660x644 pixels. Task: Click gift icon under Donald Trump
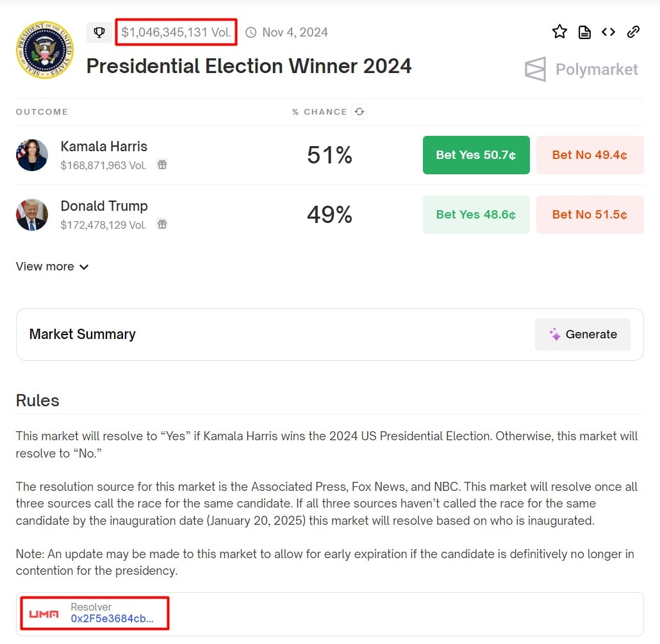162,224
